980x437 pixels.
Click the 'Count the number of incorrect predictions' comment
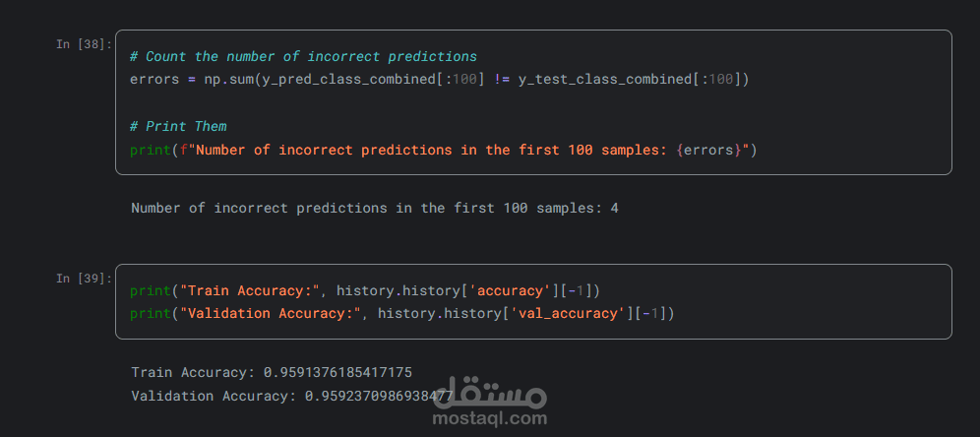point(303,57)
